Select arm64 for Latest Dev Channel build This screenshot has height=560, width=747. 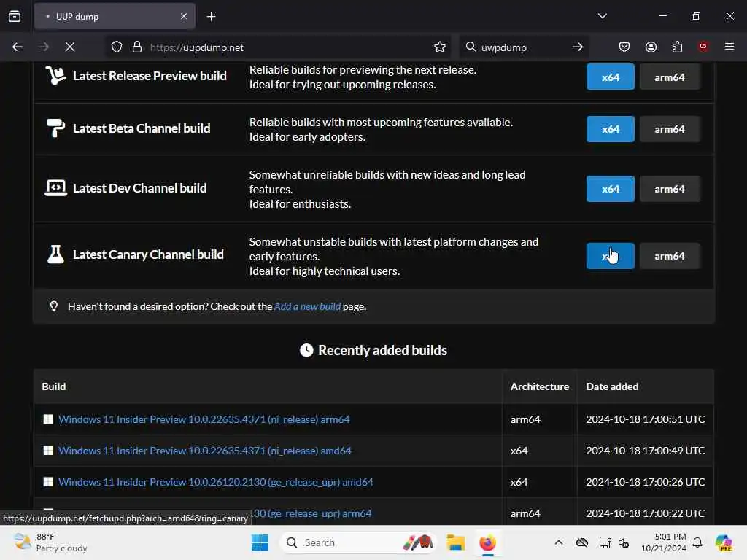coord(670,189)
